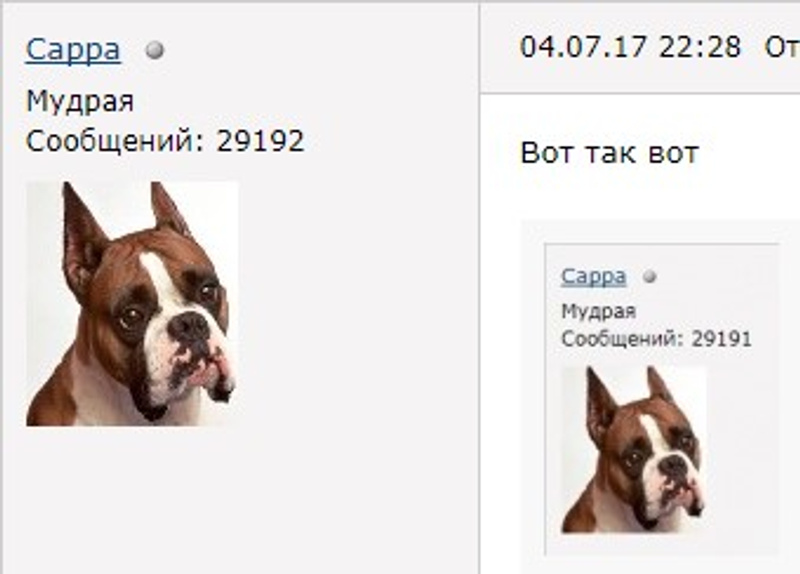The width and height of the screenshot is (800, 574).
Task: Click the small gray status dot in attached image
Action: pos(649,277)
